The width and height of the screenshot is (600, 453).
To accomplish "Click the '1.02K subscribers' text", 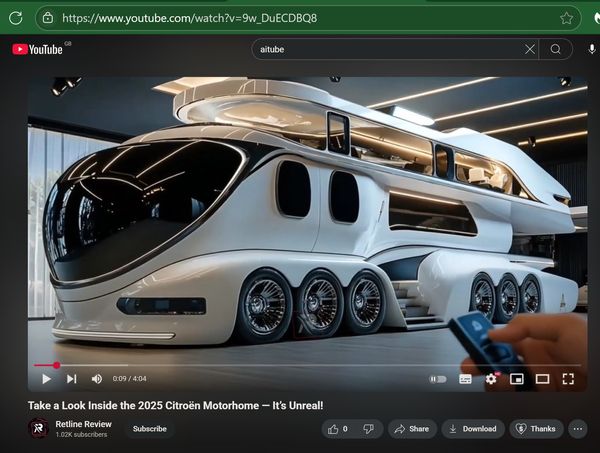I will pyautogui.click(x=81, y=435).
